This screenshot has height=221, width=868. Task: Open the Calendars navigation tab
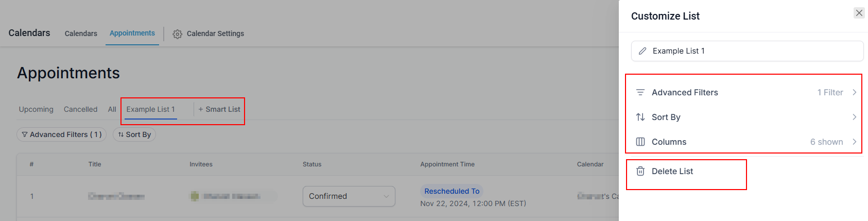(81, 33)
